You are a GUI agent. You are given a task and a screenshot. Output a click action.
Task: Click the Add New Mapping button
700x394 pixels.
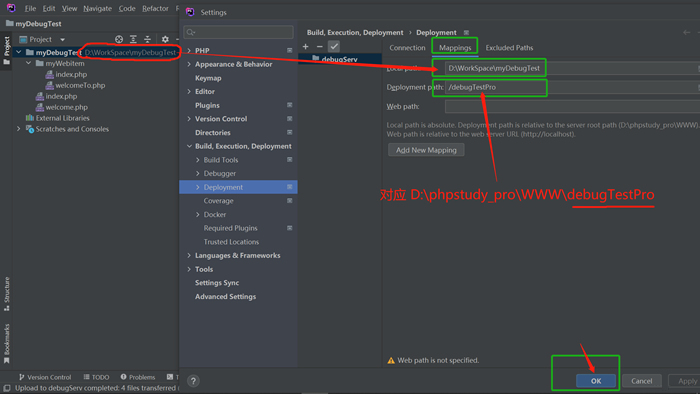[426, 150]
